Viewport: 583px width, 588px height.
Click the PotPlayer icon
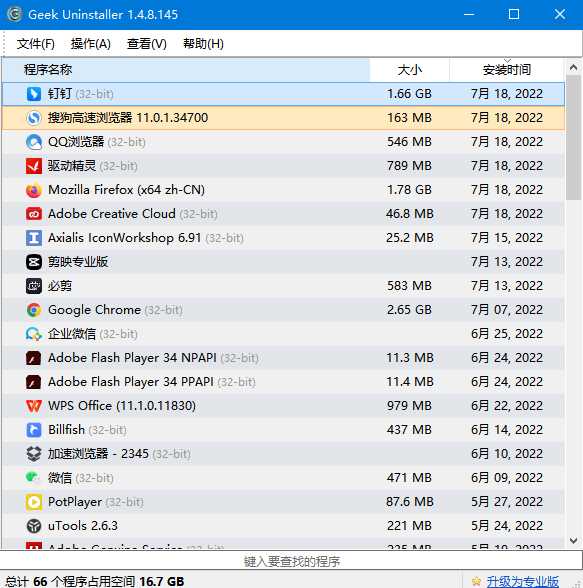click(x=34, y=502)
